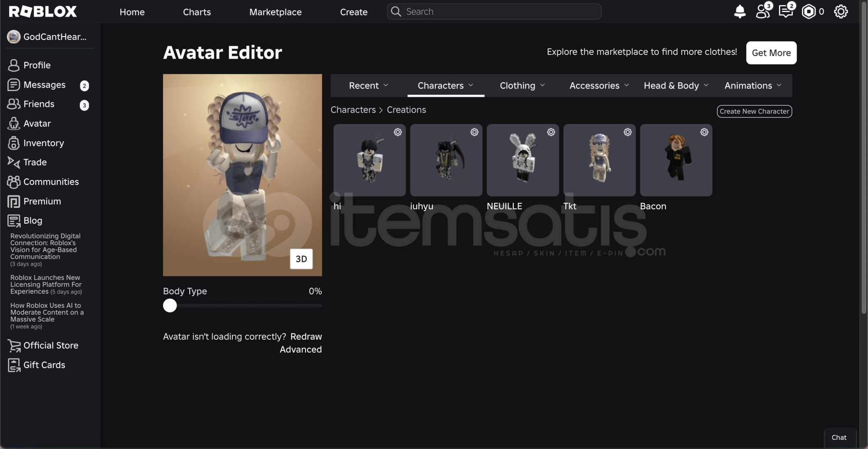Open the settings gear in top bar
This screenshot has width=868, height=449.
[x=841, y=12]
